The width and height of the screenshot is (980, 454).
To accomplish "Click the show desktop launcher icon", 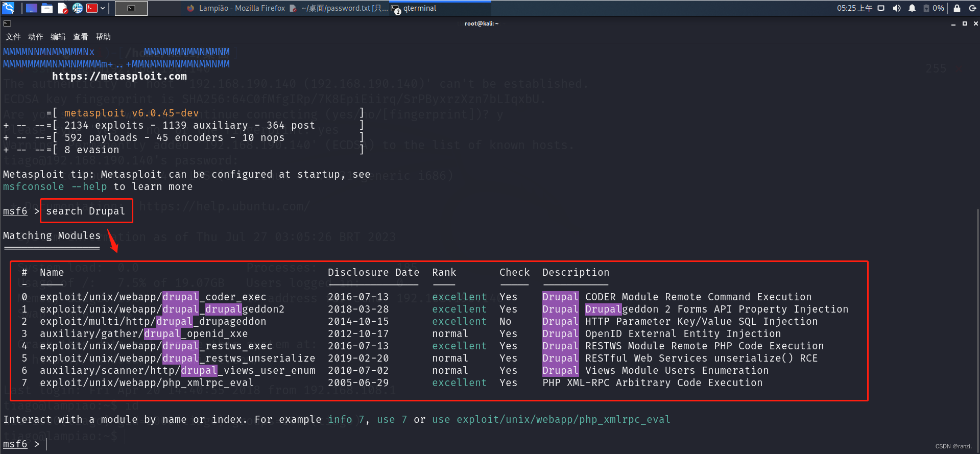I will tap(32, 8).
